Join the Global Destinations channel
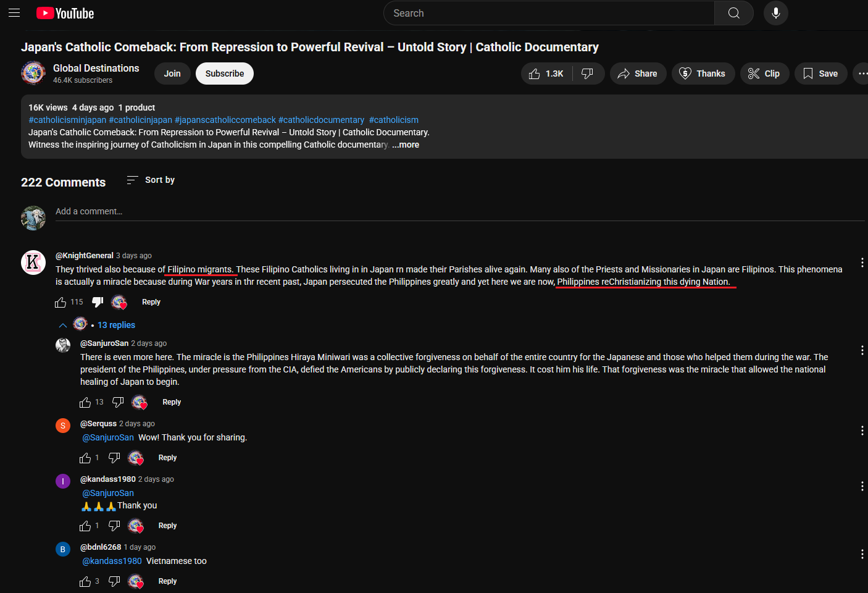The image size is (868, 593). (172, 74)
